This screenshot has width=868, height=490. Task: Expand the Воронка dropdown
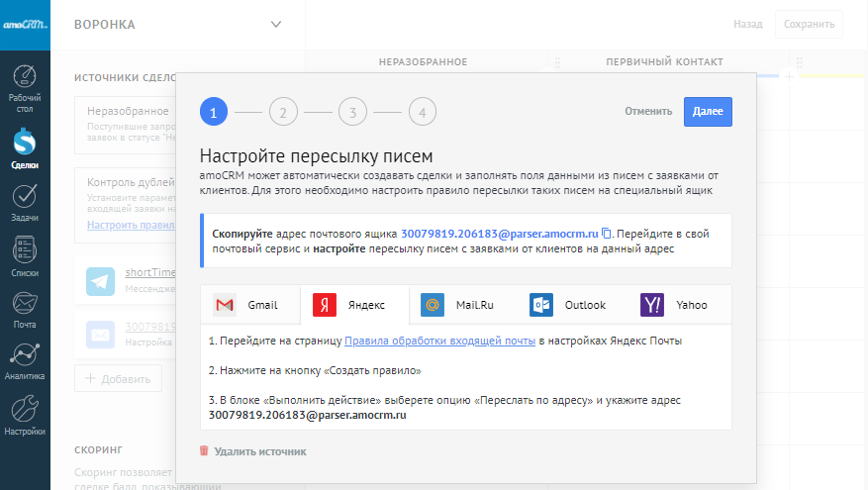tap(275, 24)
